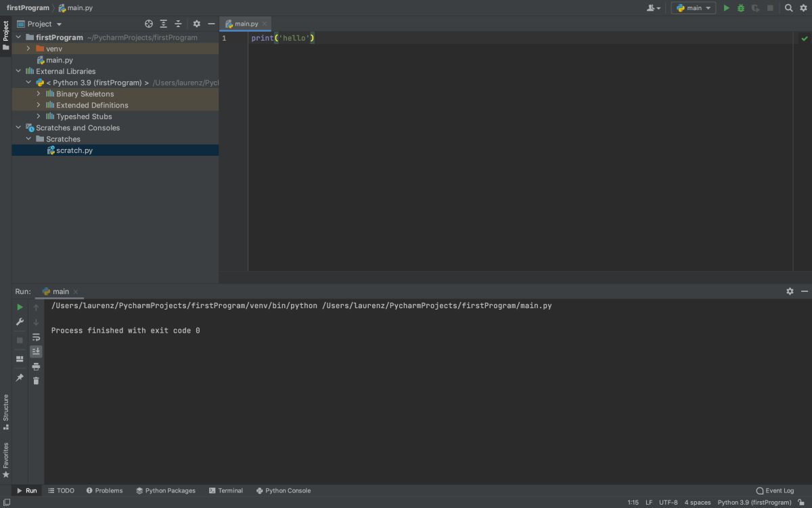812x508 pixels.
Task: Open Python Packages tool window
Action: click(166, 490)
